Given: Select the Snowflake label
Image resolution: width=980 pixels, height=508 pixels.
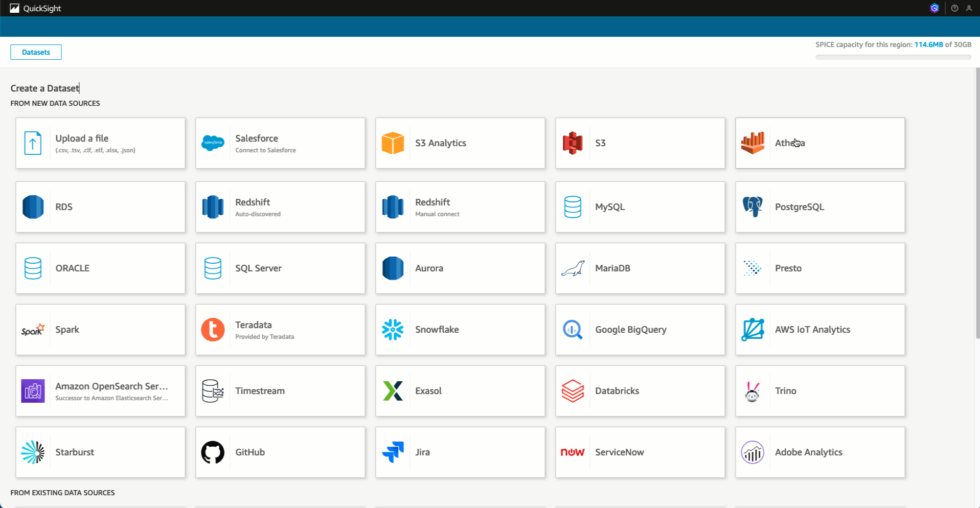Looking at the screenshot, I should 437,330.
